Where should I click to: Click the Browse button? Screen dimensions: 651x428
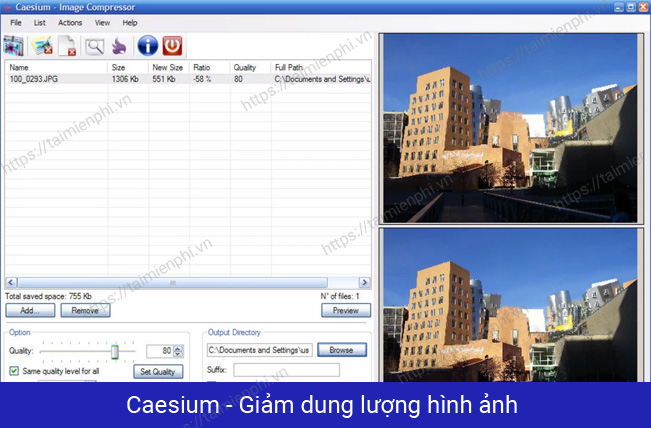[342, 350]
